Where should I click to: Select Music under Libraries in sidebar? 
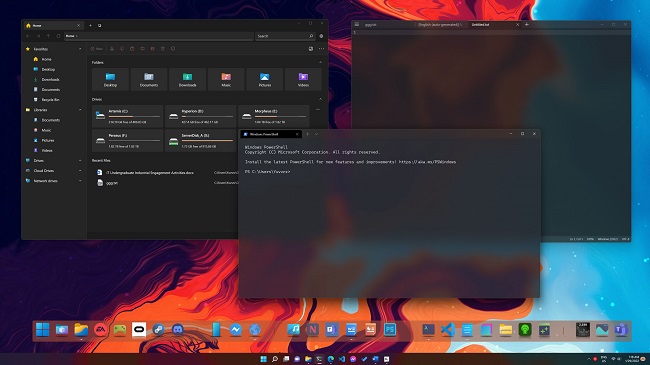[46, 130]
